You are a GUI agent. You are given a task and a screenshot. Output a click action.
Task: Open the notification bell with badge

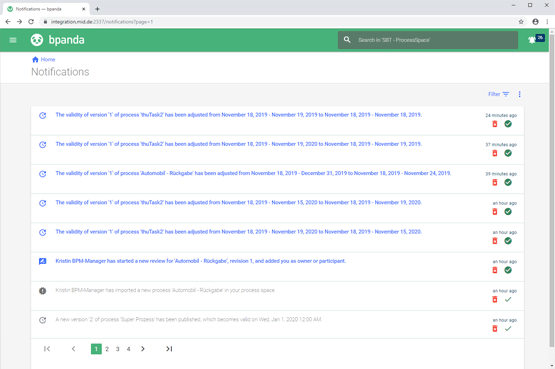click(x=536, y=39)
